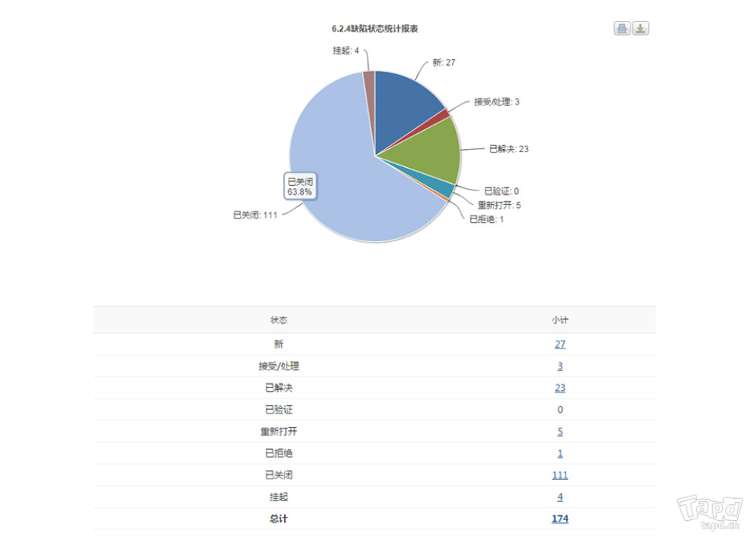Click the 已拒绝: 1 chart label
This screenshot has height=539, width=756.
(486, 219)
